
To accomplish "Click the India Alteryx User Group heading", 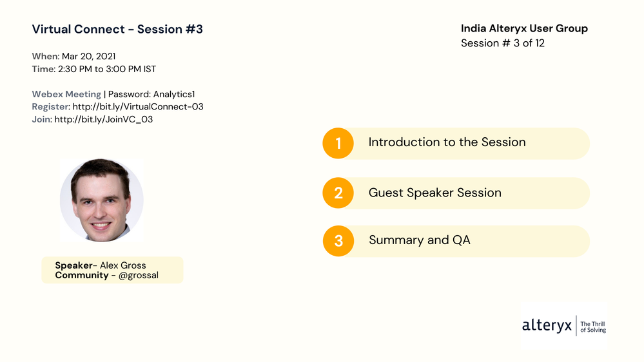I will coord(524,28).
